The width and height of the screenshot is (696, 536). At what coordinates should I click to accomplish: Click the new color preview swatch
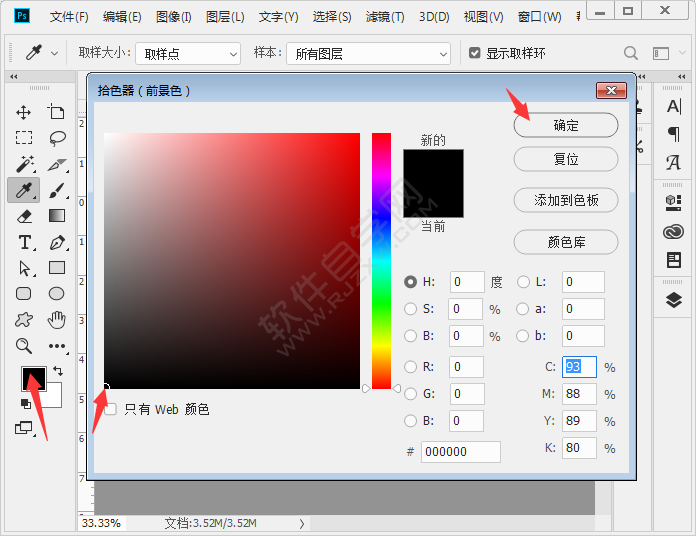click(433, 166)
